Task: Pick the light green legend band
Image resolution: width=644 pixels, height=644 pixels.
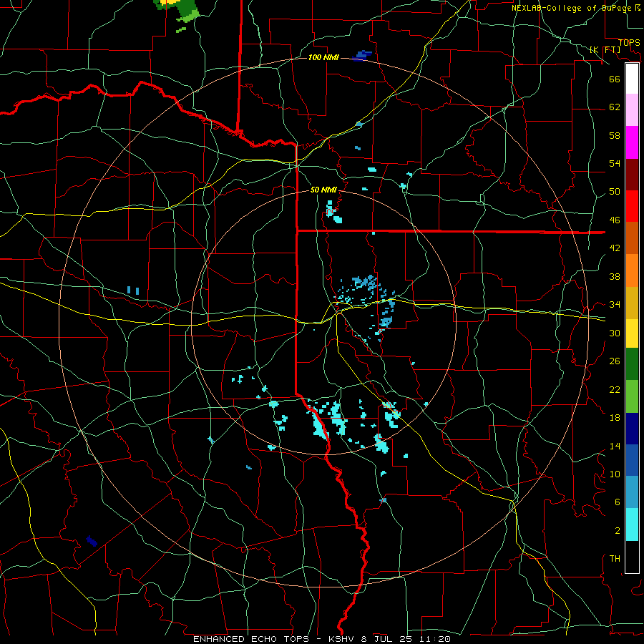Action: click(x=632, y=396)
